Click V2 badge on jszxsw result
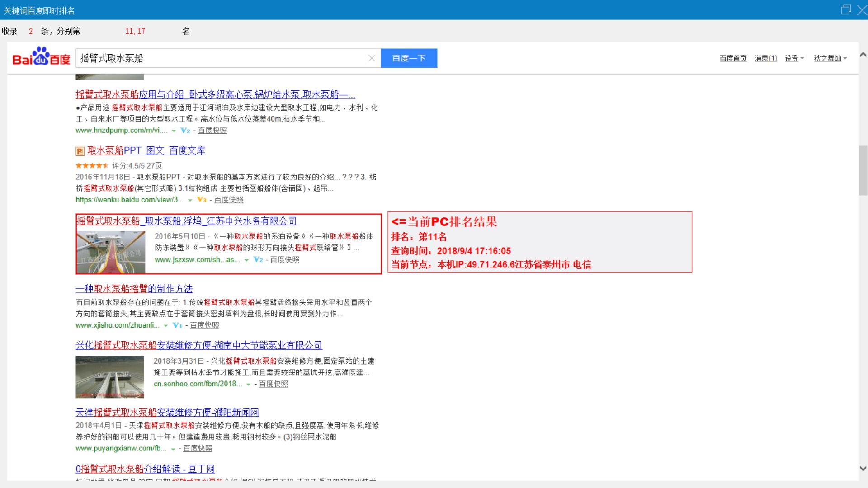Image resolution: width=868 pixels, height=488 pixels. (x=258, y=260)
